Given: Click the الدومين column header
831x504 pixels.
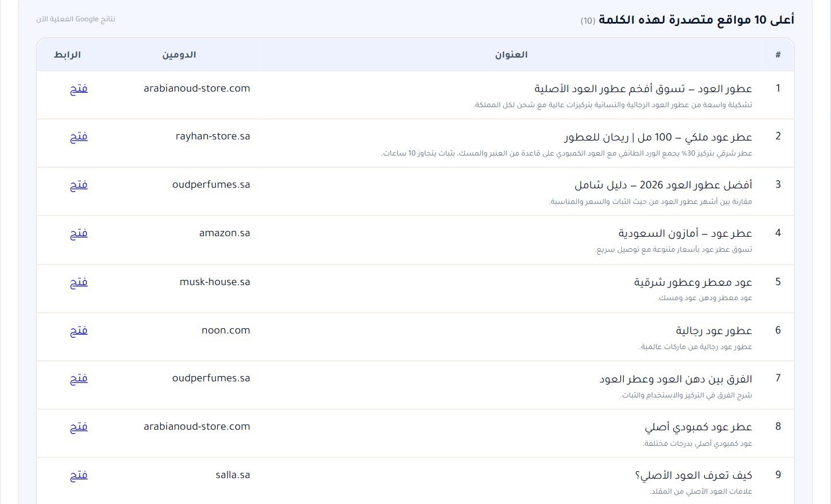Looking at the screenshot, I should pyautogui.click(x=179, y=55).
